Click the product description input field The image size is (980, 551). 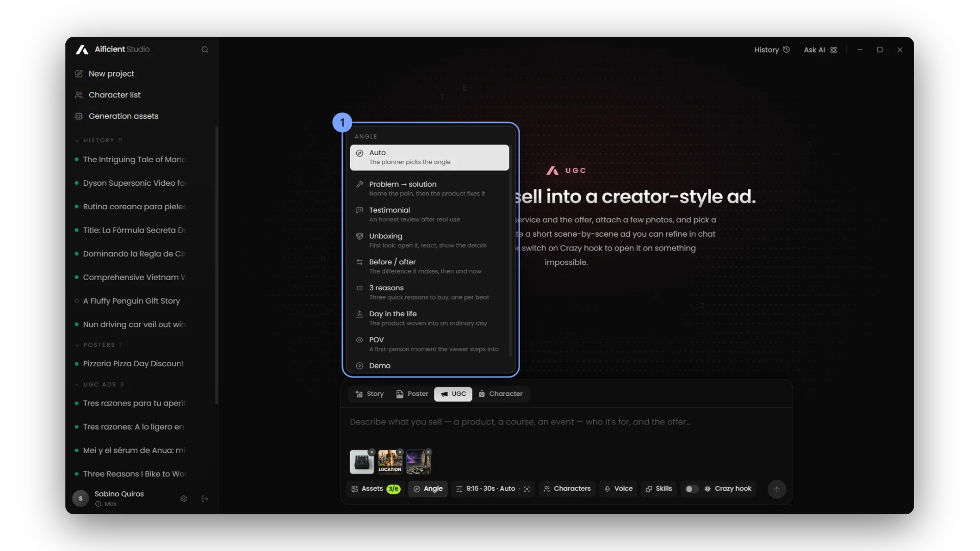566,422
